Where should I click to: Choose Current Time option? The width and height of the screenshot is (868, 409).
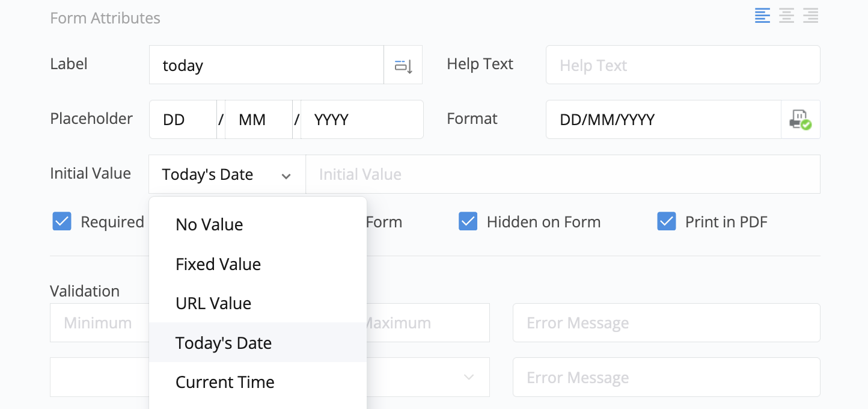point(225,383)
